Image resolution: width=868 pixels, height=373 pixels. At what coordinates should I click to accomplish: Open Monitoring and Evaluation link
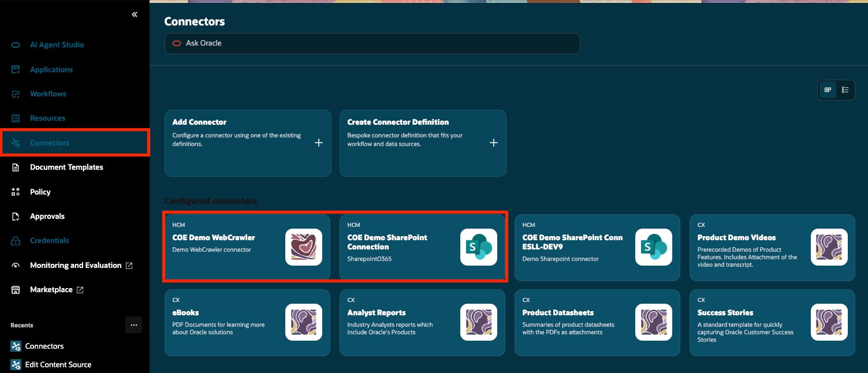pyautogui.click(x=76, y=265)
